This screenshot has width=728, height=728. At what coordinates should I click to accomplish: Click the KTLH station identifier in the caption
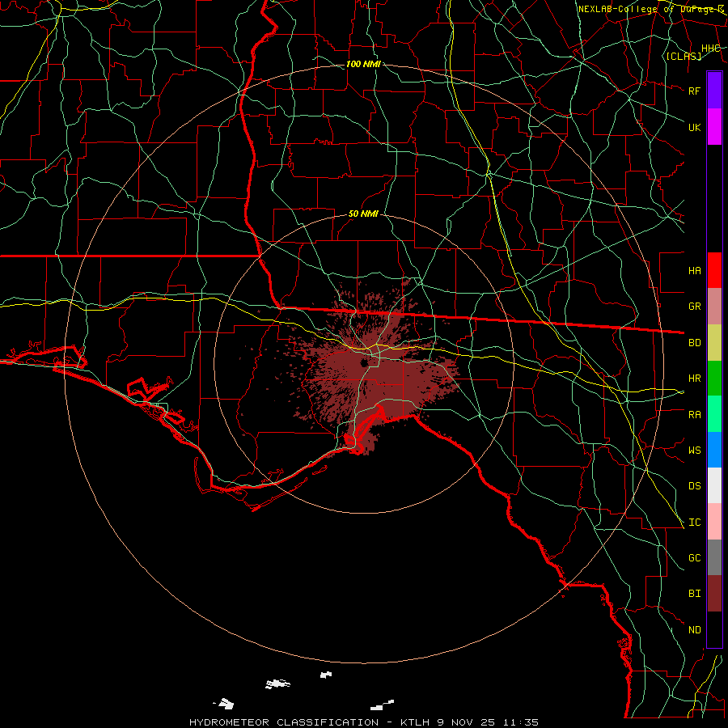click(415, 722)
